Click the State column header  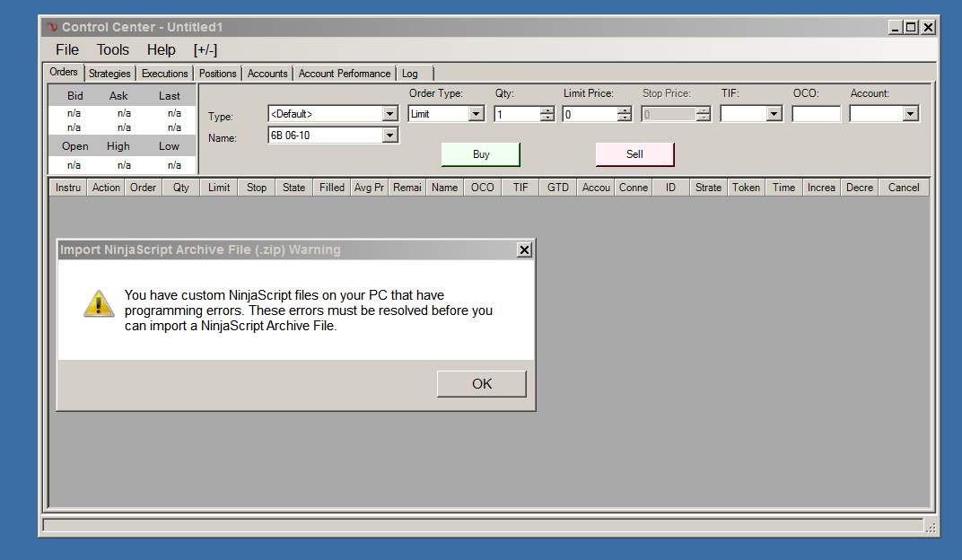293,188
